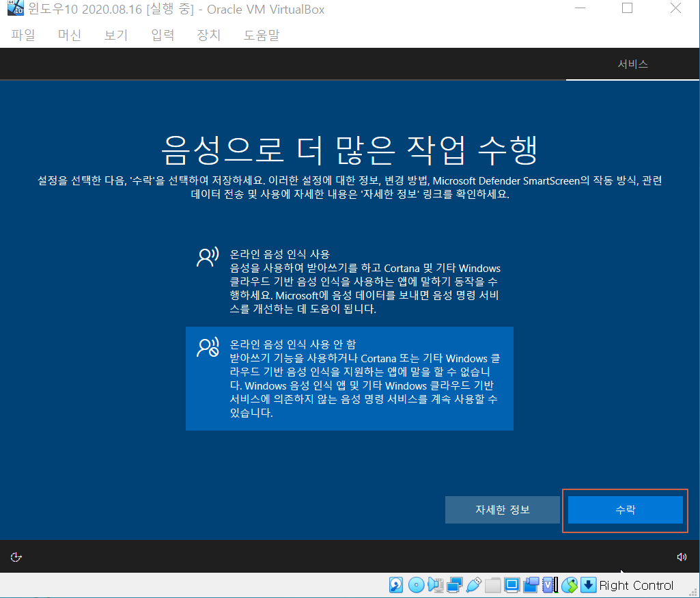Open the 도움말 menu

point(261,35)
